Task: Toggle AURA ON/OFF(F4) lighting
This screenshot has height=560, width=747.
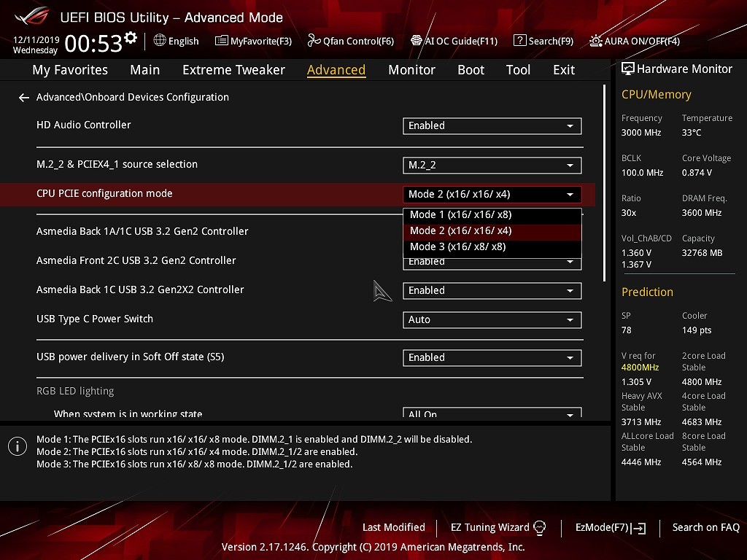Action: (635, 41)
